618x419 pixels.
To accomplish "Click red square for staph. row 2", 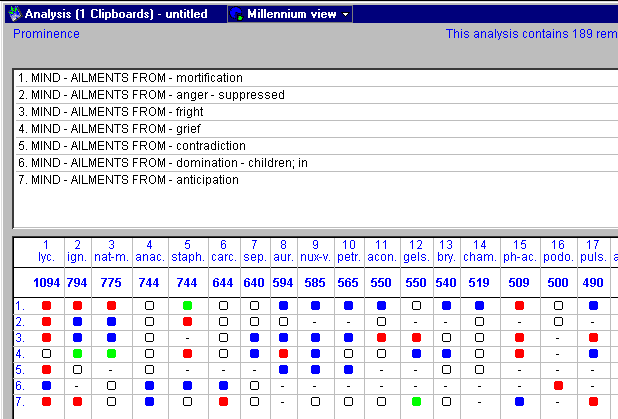I will pyautogui.click(x=188, y=322).
